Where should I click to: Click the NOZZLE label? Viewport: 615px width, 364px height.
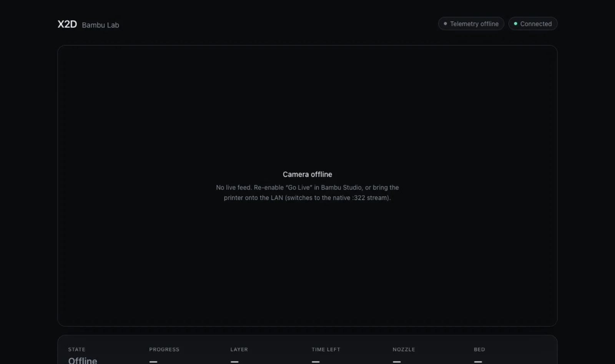point(404,349)
